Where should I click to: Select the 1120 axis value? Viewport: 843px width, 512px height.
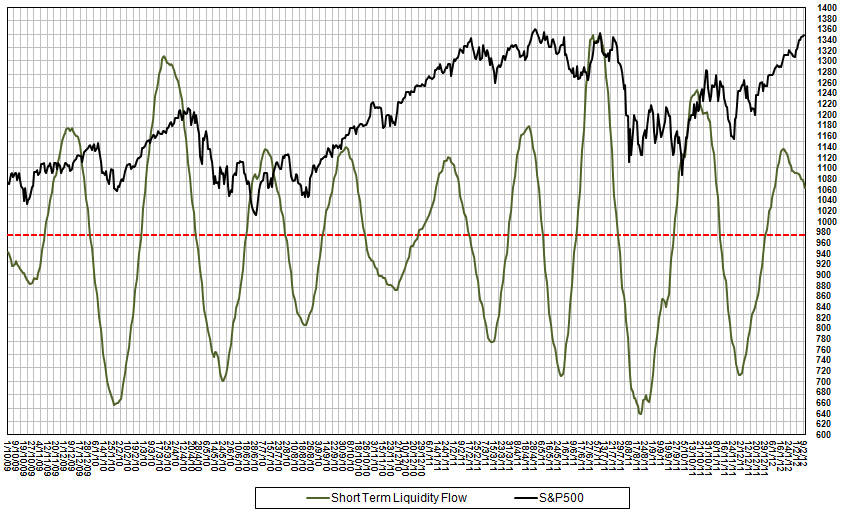pos(826,158)
